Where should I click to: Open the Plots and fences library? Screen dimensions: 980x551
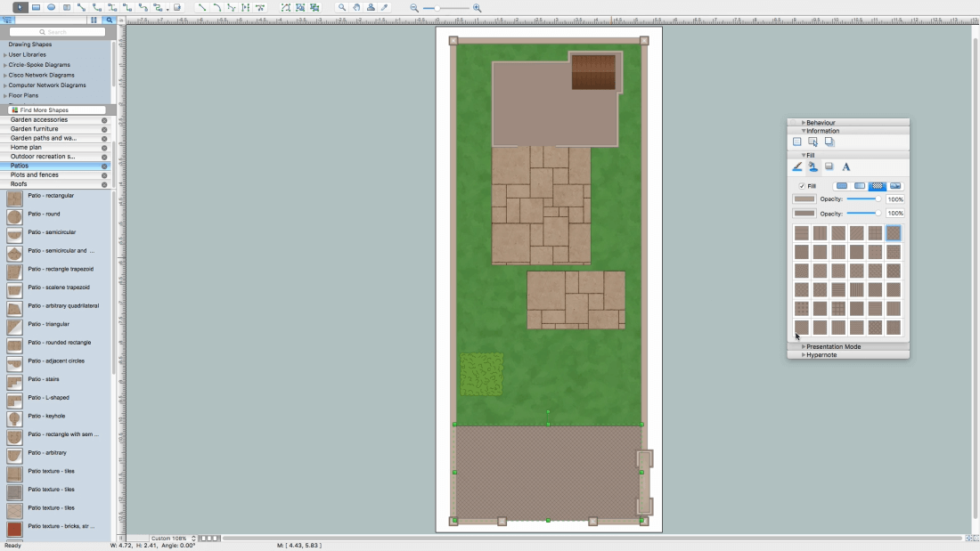point(34,175)
